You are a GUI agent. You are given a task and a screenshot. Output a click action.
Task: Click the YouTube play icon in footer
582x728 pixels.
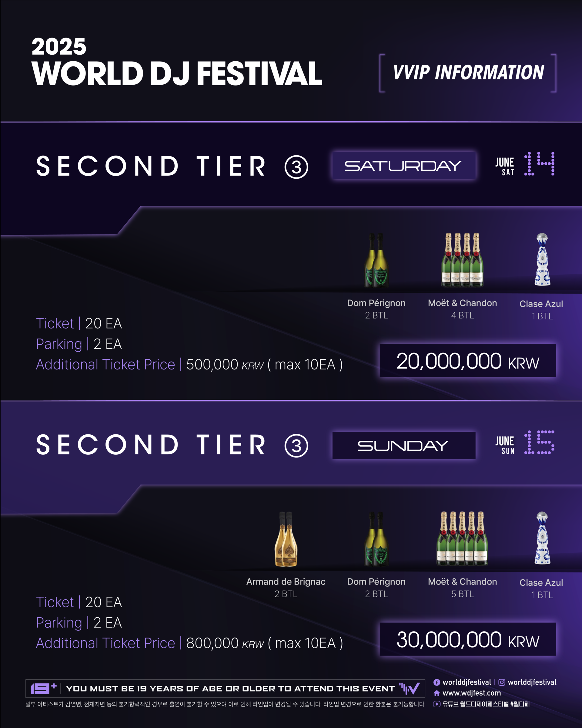pos(436,704)
